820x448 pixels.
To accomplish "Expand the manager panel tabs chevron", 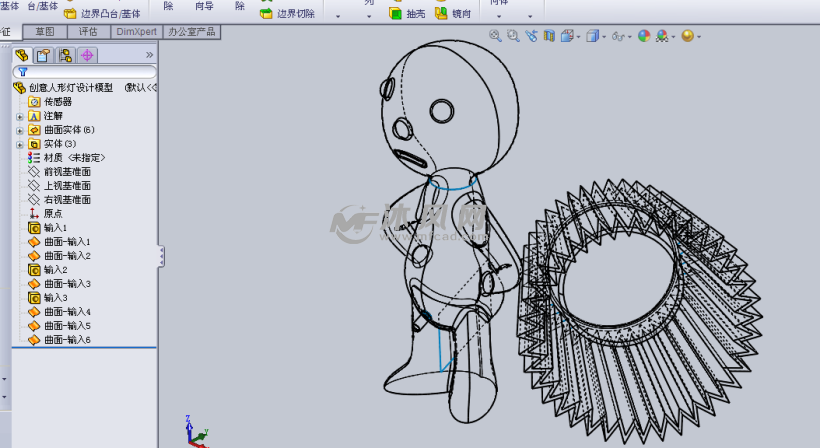I will pyautogui.click(x=149, y=55).
